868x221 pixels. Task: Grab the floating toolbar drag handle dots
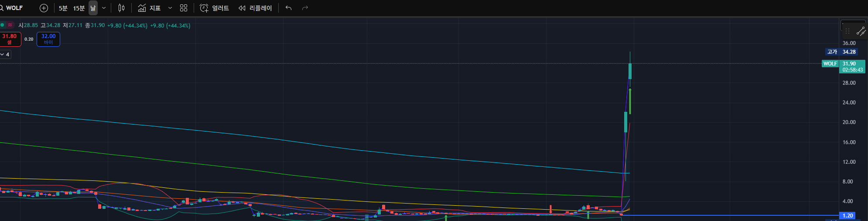coord(847,31)
